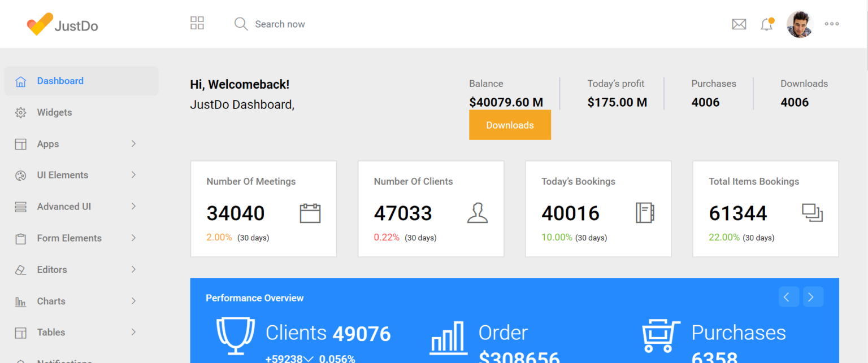
Task: Click the search magnifier icon
Action: (x=240, y=24)
